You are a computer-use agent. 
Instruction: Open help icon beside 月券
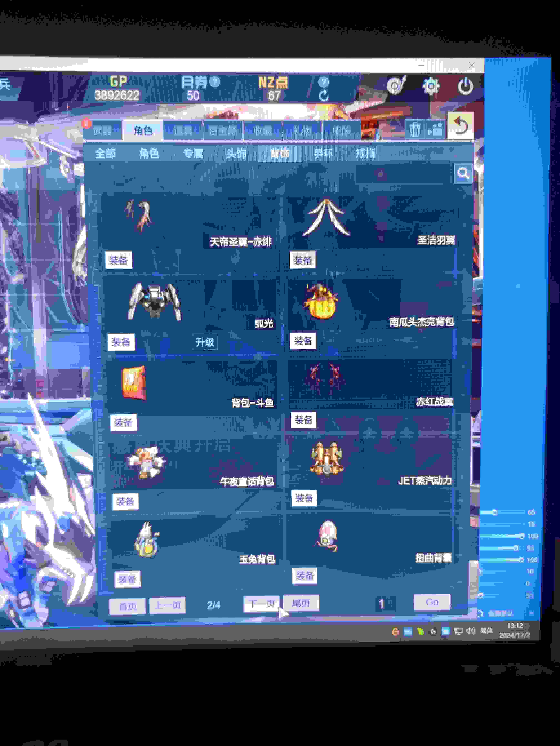[215, 81]
